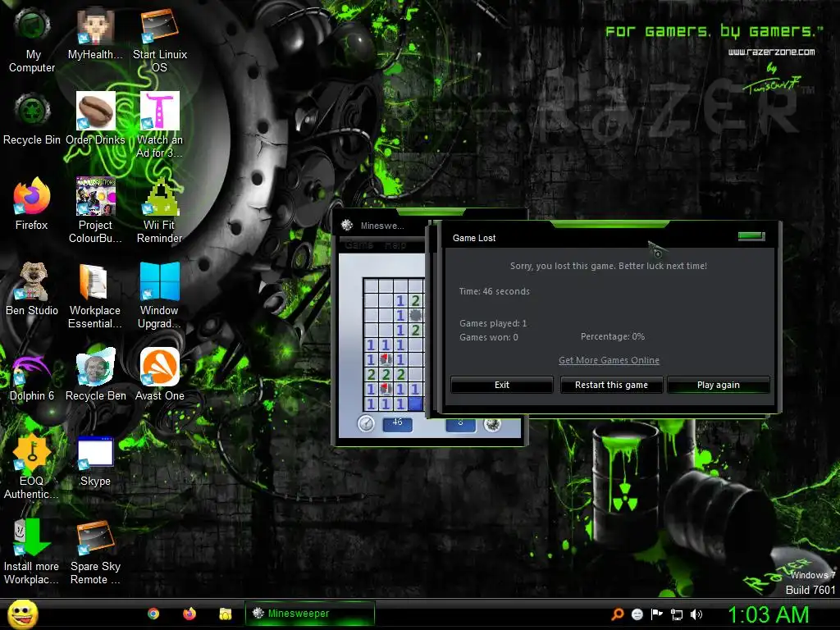This screenshot has width=840, height=630.
Task: Open Firefox from the taskbar
Action: pos(189,614)
